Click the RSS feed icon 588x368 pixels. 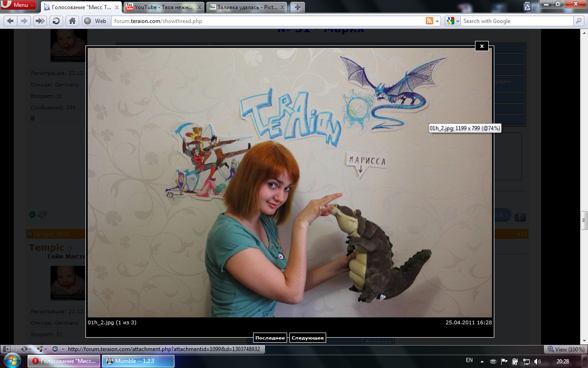(x=430, y=21)
